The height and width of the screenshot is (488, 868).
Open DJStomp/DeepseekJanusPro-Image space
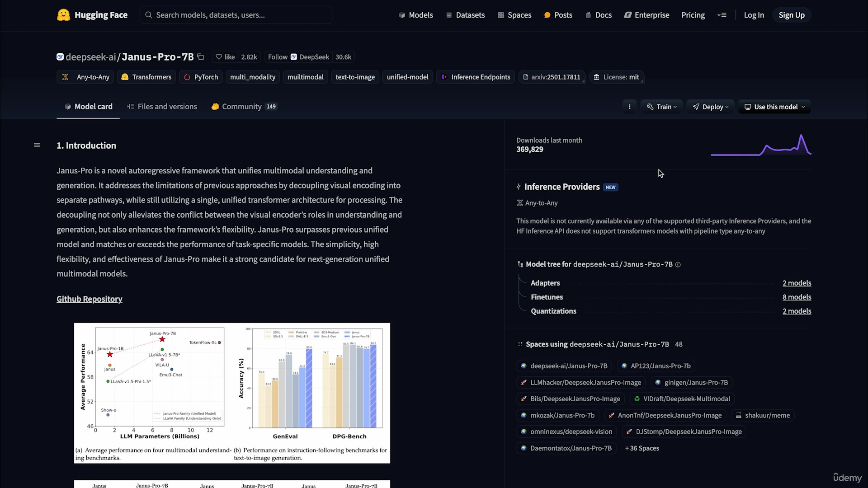[684, 432]
